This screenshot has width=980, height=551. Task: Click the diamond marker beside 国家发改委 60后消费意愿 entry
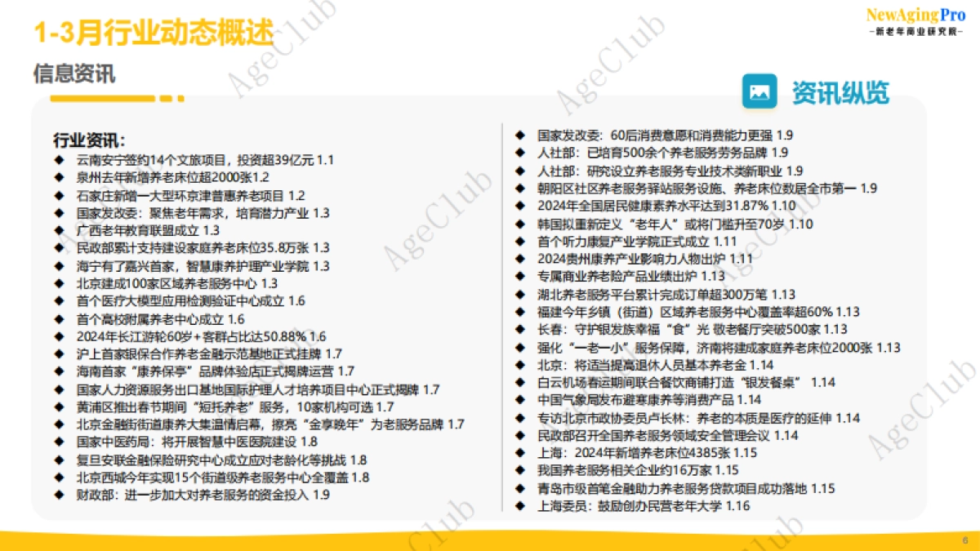pos(518,136)
